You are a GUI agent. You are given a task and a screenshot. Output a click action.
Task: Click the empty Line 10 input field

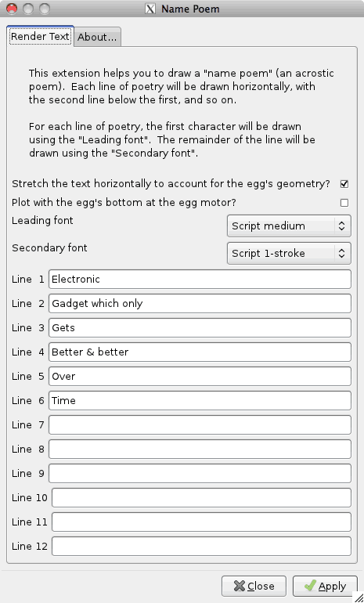(201, 497)
